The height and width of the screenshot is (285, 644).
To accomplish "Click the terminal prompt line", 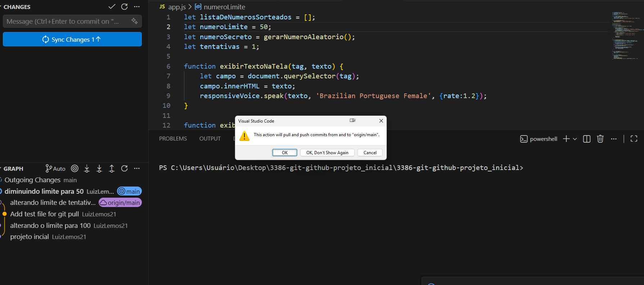I will click(x=341, y=167).
